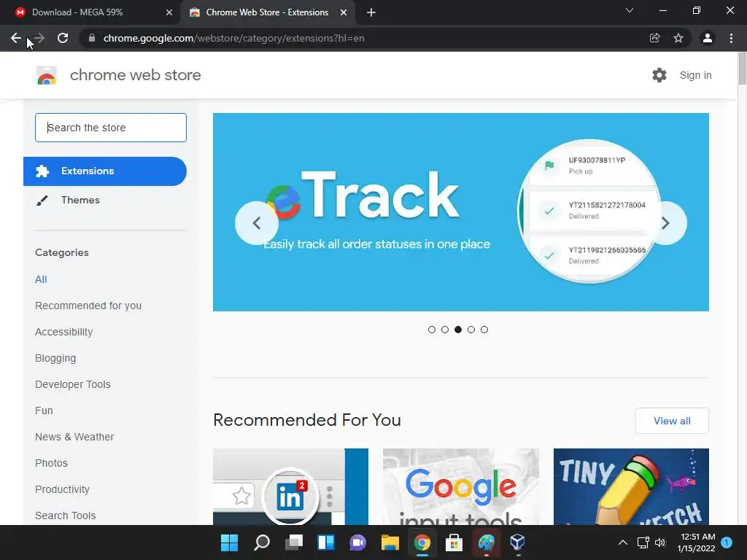The height and width of the screenshot is (560, 747).
Task: Show hidden system tray icons
Action: (623, 542)
